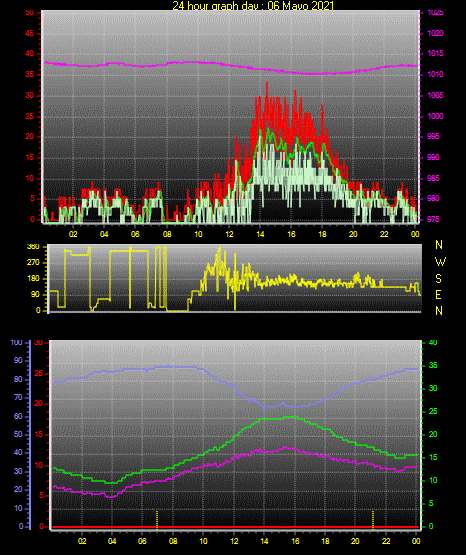
Task: Click the E compass label
Action: pos(438,295)
